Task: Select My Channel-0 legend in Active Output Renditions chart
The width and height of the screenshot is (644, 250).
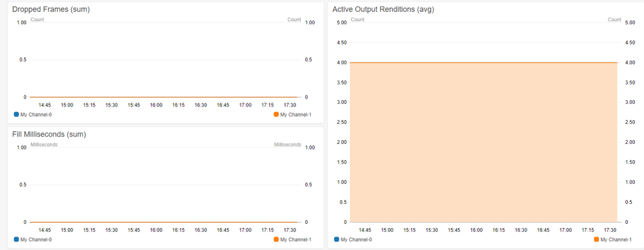Action: click(x=353, y=239)
